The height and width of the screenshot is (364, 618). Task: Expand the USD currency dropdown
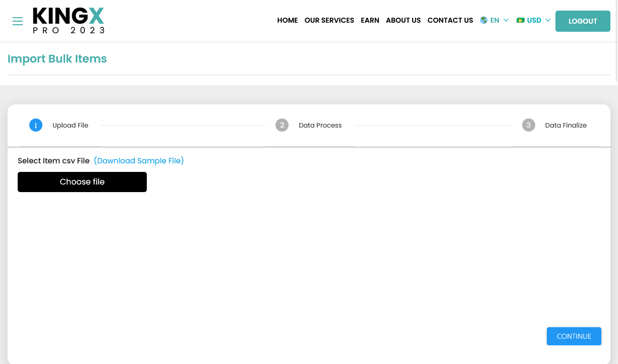click(x=548, y=20)
